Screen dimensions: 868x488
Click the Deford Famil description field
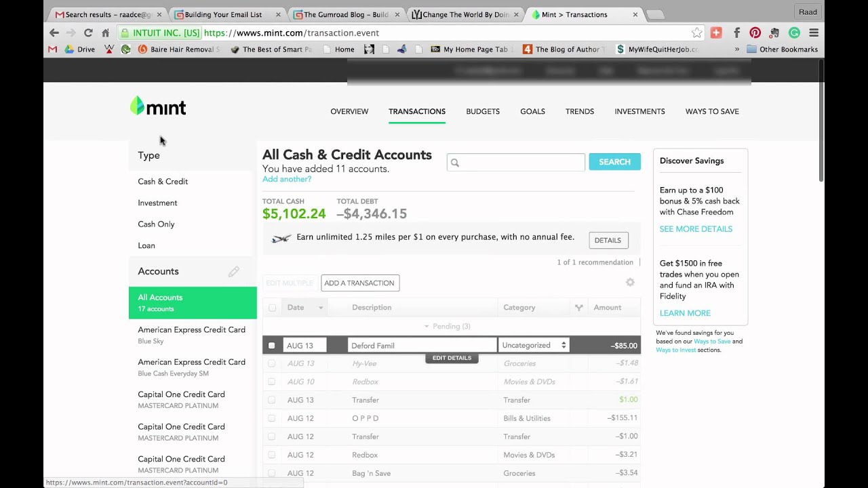[422, 346]
